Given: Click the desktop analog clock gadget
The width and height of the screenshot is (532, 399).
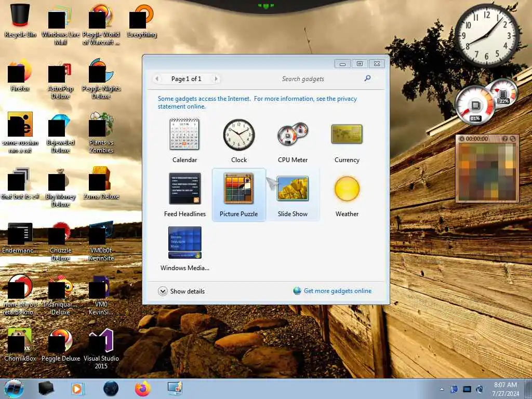Looking at the screenshot, I should click(486, 35).
